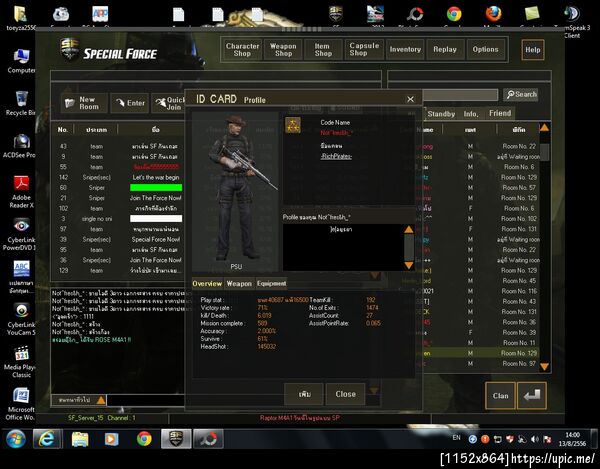Switch to the Equipment tab in ID Card
600x469 pixels.
coord(271,283)
